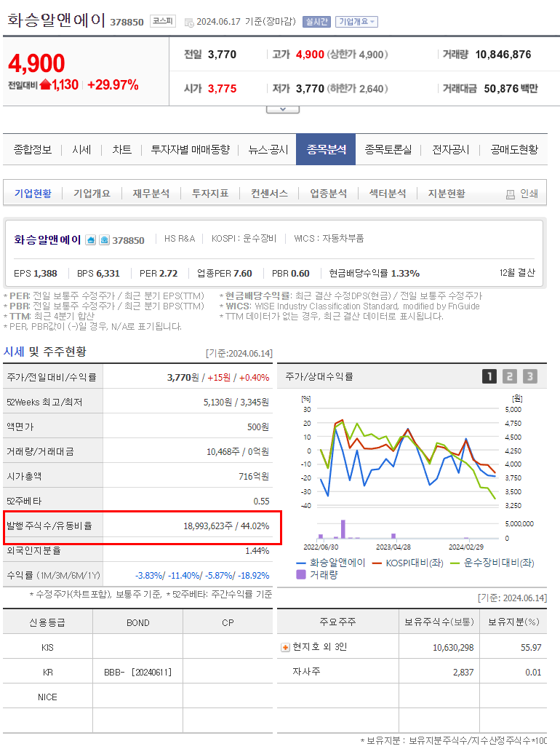This screenshot has height=749, width=560.
Task: Click the 화승알앤에이 legend blue line marker
Action: tap(301, 563)
